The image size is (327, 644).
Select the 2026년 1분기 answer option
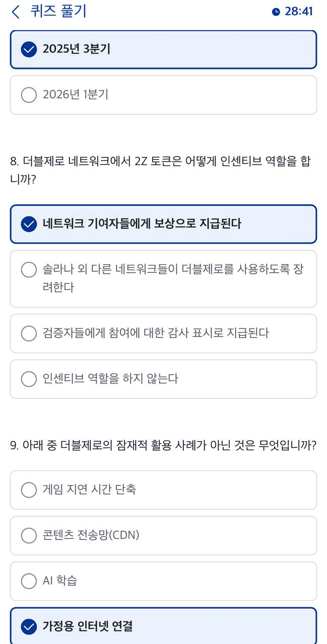click(x=163, y=95)
